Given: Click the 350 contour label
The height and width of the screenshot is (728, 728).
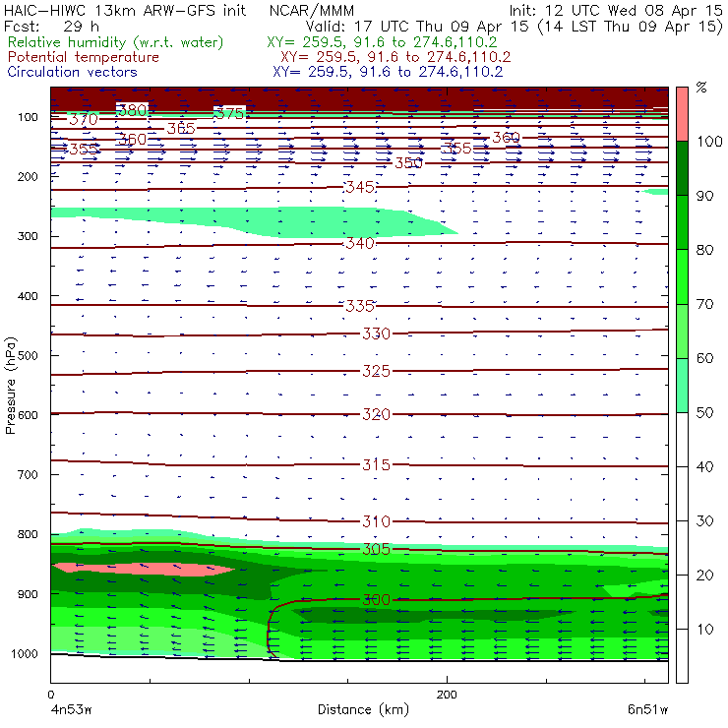Looking at the screenshot, I should click(408, 163).
